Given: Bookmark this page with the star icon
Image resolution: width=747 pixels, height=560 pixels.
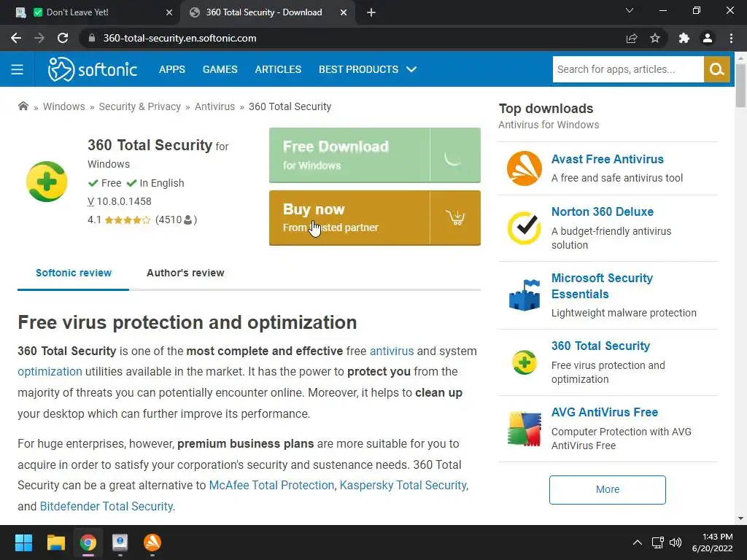Looking at the screenshot, I should click(655, 38).
